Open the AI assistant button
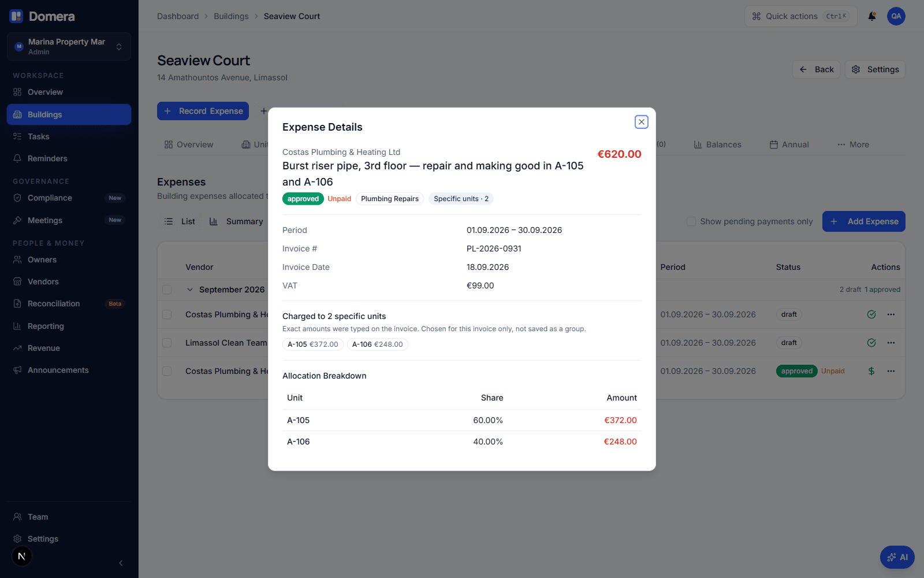The width and height of the screenshot is (924, 578). 897,557
